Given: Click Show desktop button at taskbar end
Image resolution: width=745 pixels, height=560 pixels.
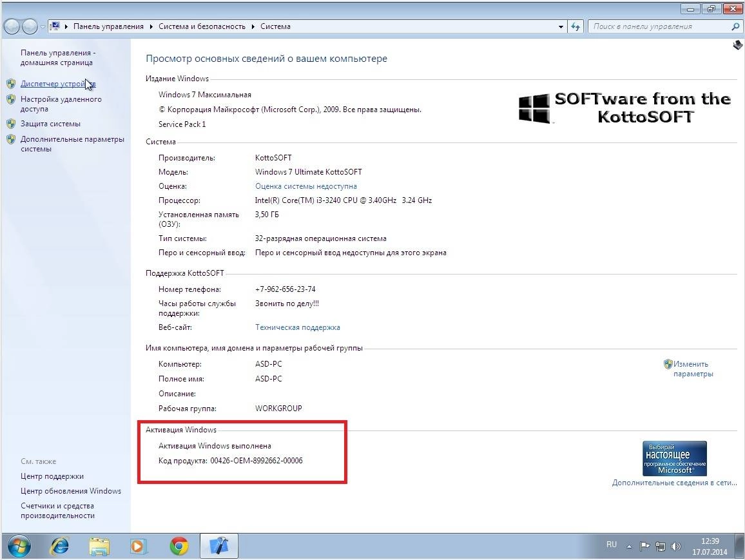Looking at the screenshot, I should tap(739, 546).
